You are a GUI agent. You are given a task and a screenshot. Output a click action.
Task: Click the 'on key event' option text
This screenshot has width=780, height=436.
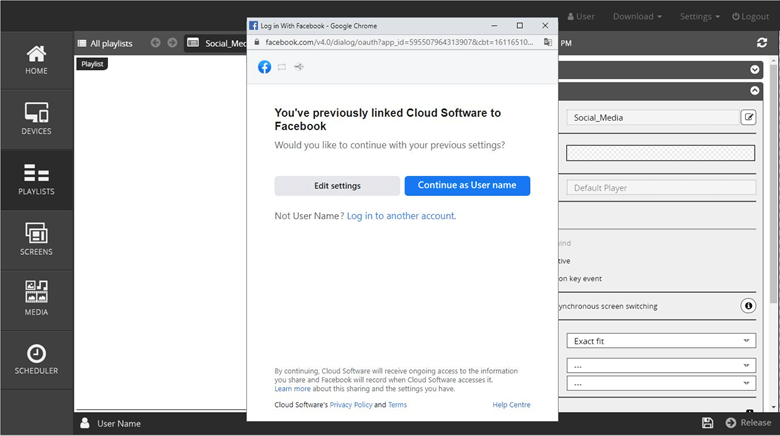click(580, 279)
